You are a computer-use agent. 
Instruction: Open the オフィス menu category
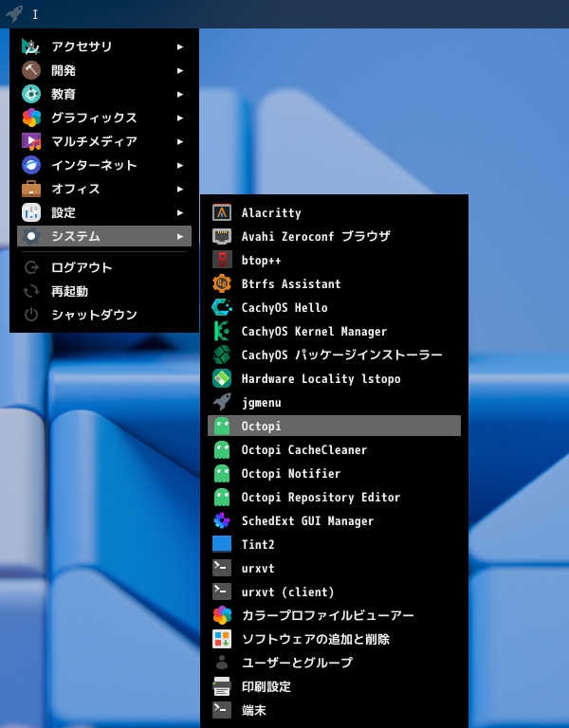pos(104,189)
